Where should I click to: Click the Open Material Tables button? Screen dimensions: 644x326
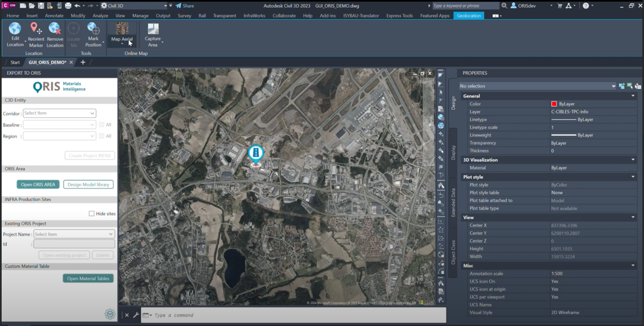[88, 279]
